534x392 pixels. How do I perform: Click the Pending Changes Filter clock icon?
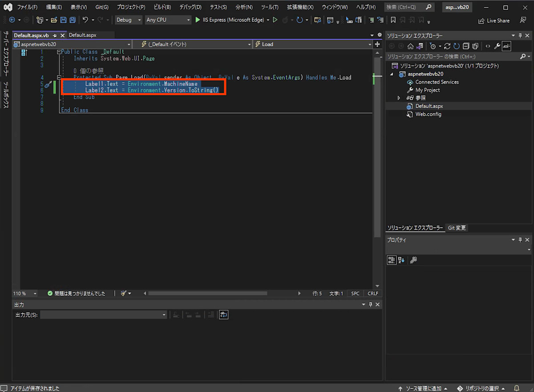pos(433,46)
